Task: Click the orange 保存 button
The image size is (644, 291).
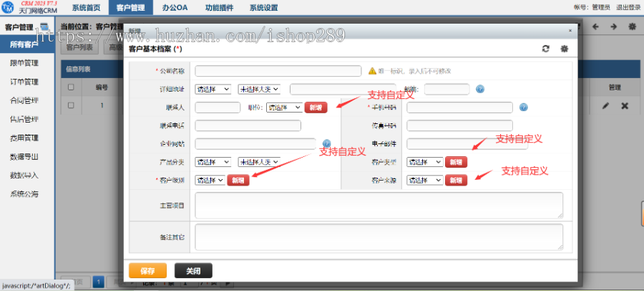Action: click(148, 271)
